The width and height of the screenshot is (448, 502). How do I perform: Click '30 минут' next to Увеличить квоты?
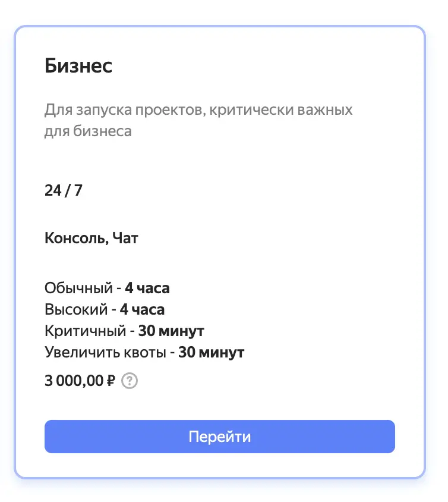212,353
